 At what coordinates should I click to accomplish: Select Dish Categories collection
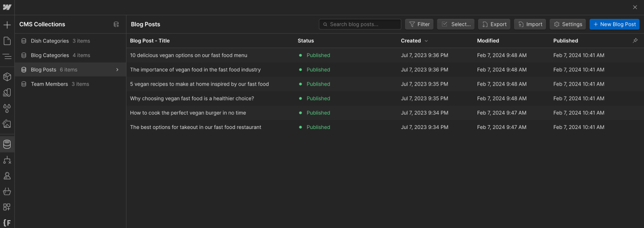71,41
